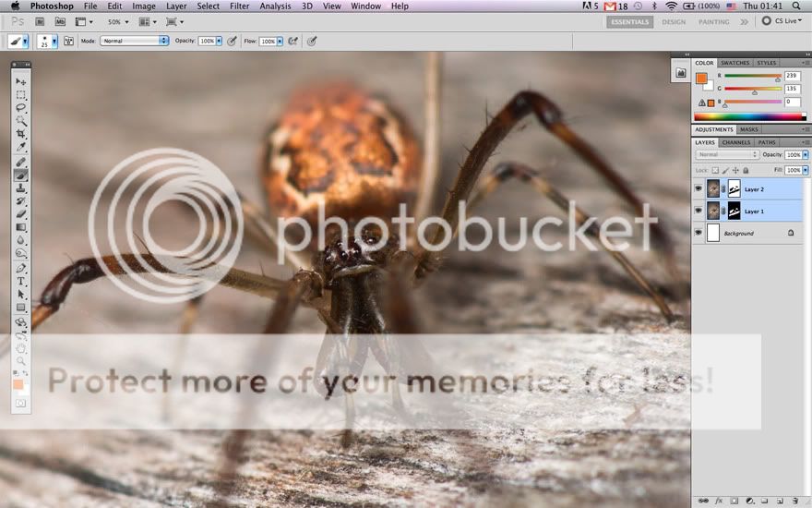Toggle lock transparent pixels
The height and width of the screenshot is (508, 812).
click(x=715, y=170)
